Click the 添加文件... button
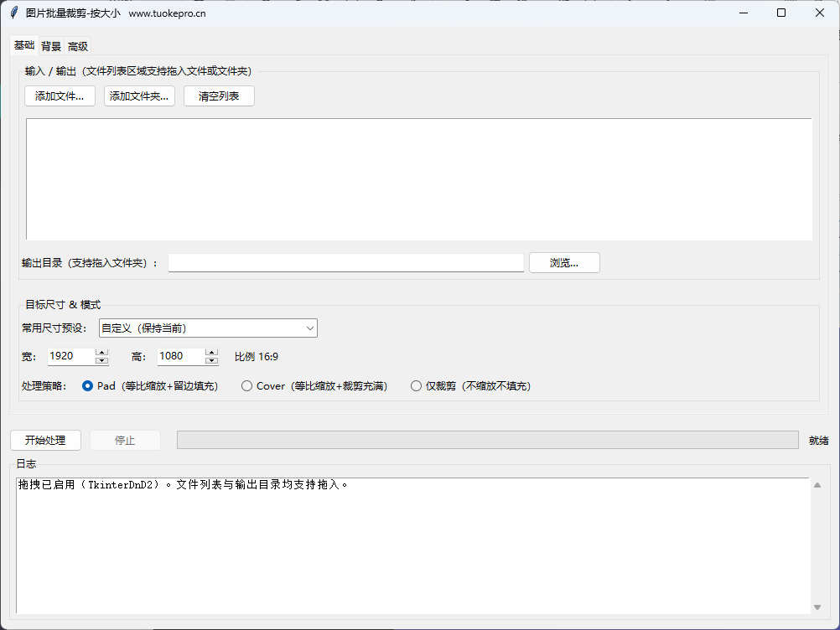This screenshot has height=630, width=840. point(60,96)
